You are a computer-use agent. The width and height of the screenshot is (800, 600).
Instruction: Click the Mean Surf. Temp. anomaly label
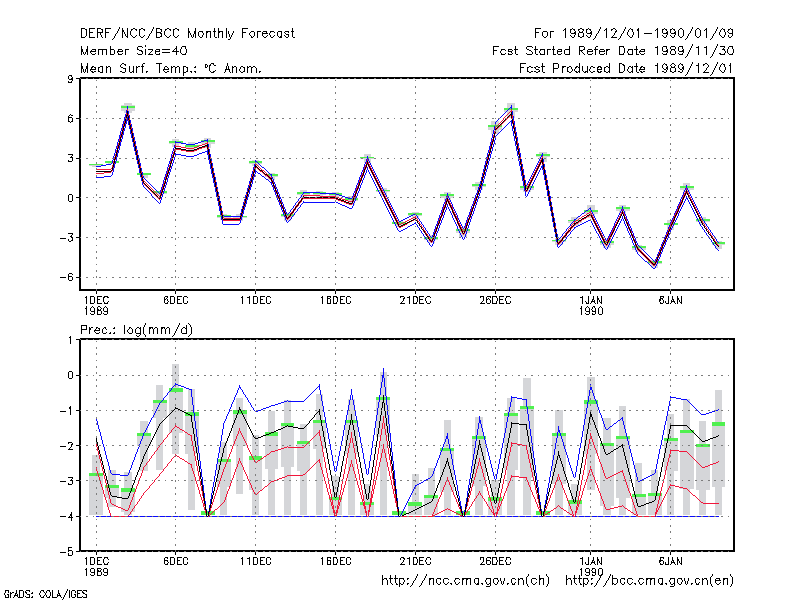pos(171,68)
